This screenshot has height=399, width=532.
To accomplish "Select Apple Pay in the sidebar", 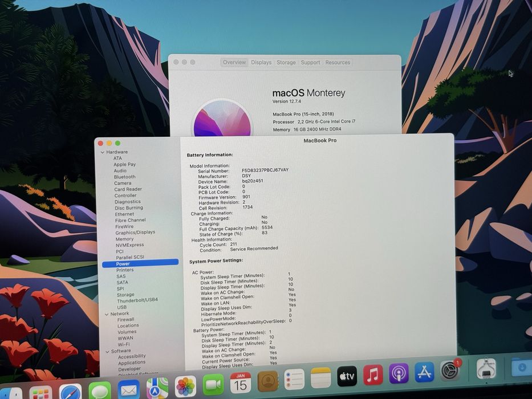I will tap(124, 164).
